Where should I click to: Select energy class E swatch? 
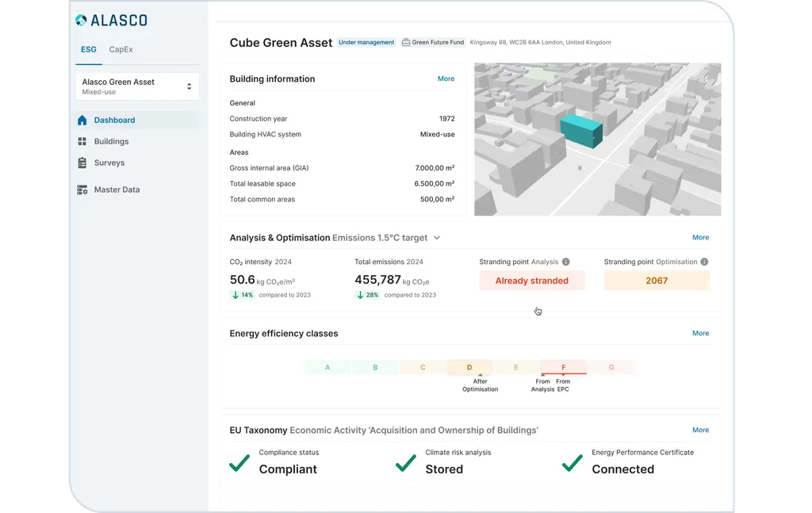click(515, 367)
